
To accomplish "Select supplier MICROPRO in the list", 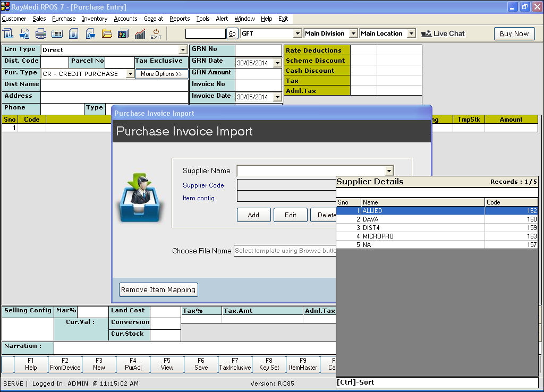I will coord(437,236).
